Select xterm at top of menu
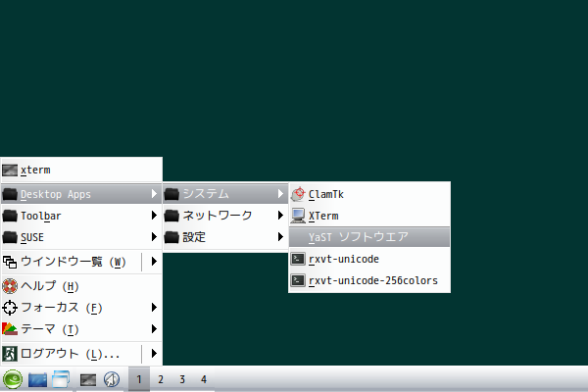The width and height of the screenshot is (588, 392). [81, 170]
